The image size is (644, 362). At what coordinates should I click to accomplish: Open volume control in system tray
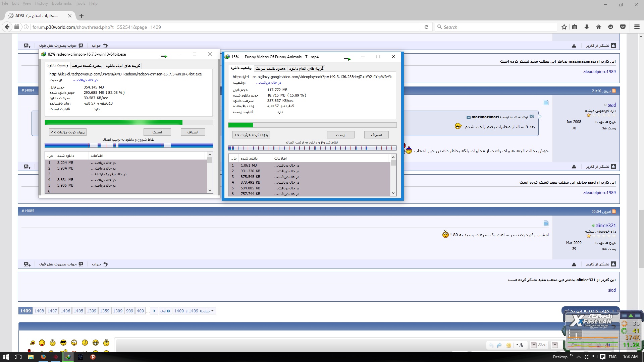[x=587, y=357]
